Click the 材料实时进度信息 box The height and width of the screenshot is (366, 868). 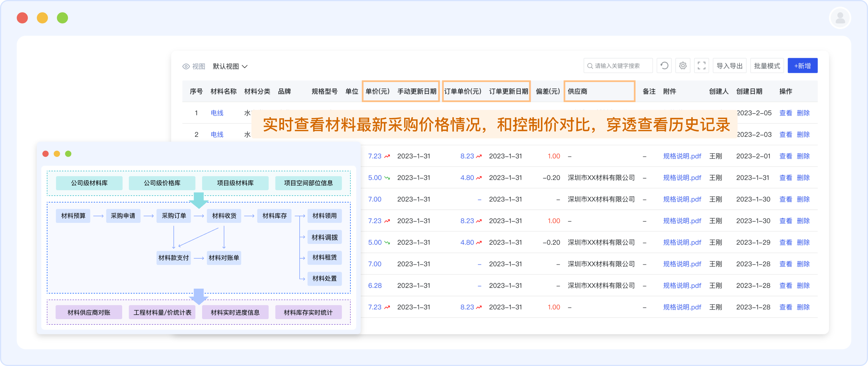coord(235,312)
